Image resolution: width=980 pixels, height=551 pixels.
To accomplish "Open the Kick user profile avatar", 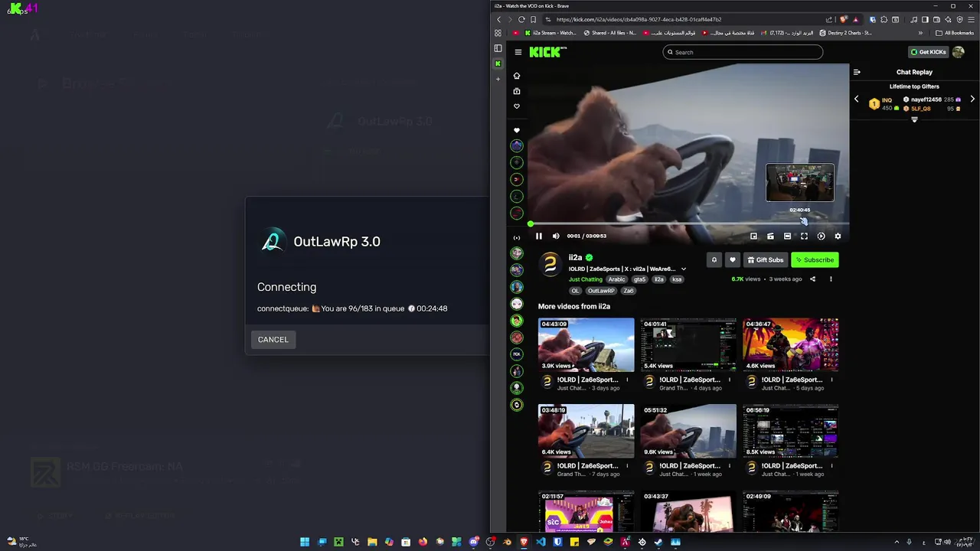I will coord(958,52).
